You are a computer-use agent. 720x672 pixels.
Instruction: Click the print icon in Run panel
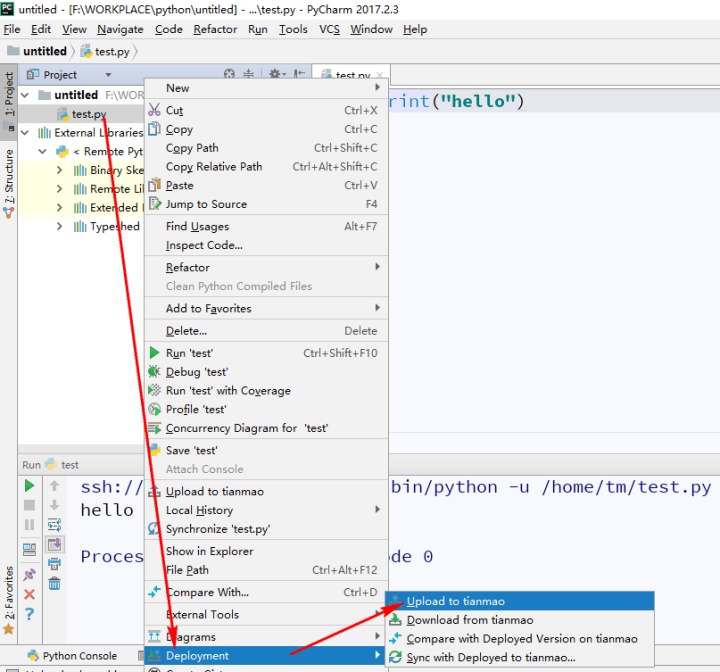[x=54, y=564]
